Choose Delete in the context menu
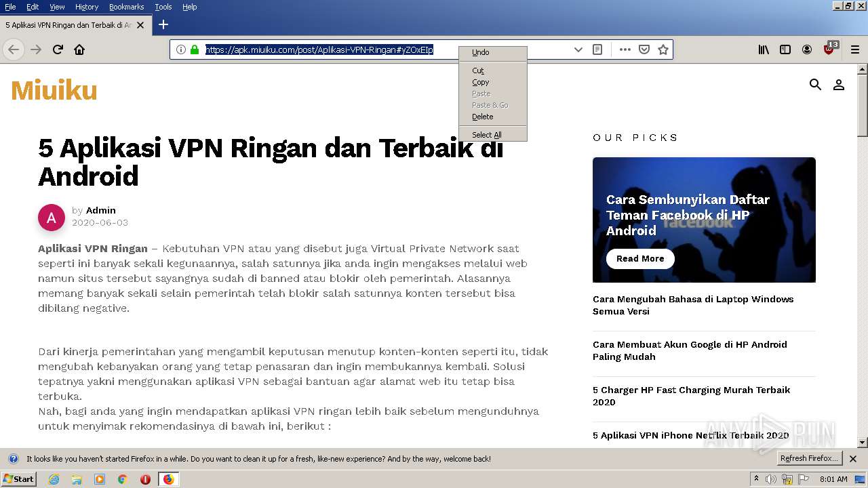Viewport: 868px width, 488px height. point(493,117)
